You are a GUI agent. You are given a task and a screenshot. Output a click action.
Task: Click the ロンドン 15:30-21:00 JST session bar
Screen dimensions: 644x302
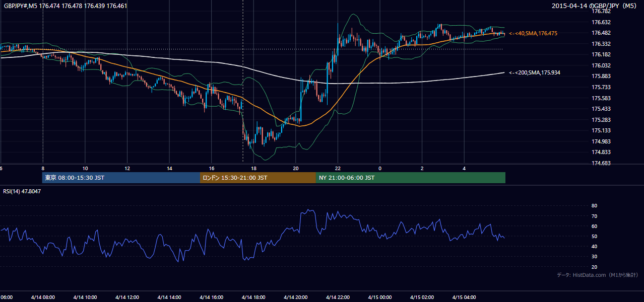click(258, 178)
